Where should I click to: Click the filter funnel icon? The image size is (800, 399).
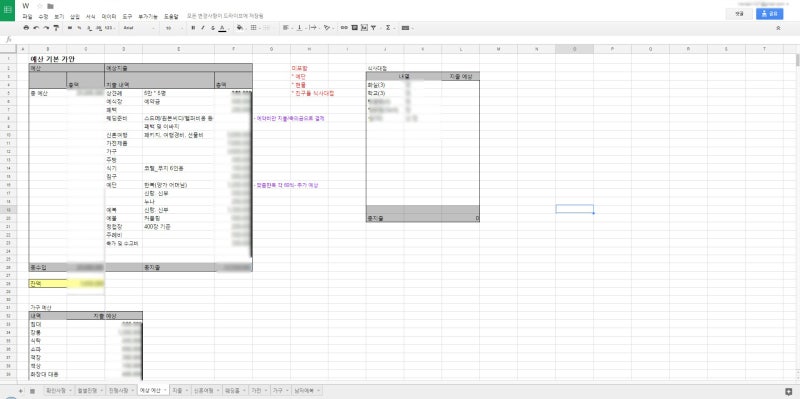(373, 28)
